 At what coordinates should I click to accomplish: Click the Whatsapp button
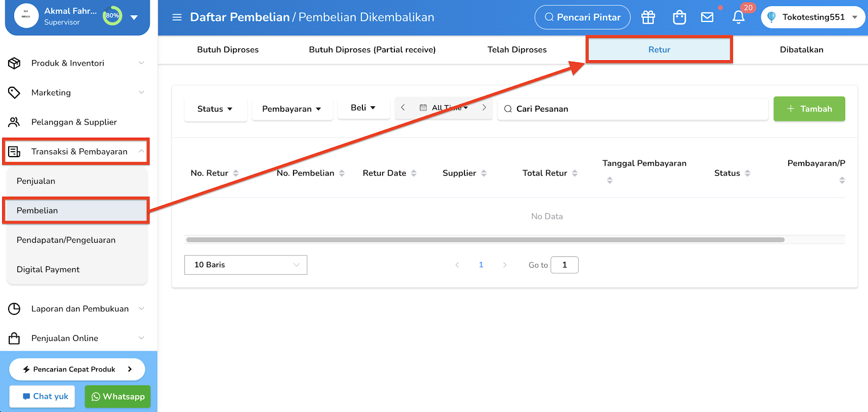[x=118, y=397]
